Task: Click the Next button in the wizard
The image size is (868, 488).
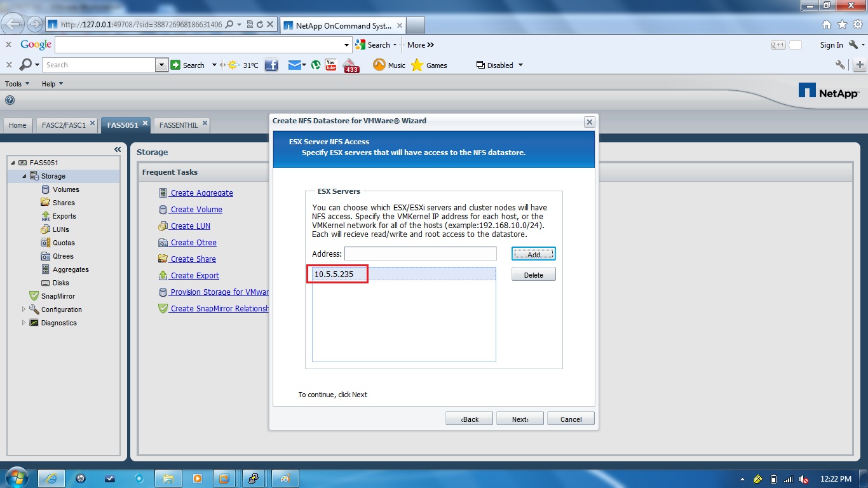Action: click(x=520, y=418)
